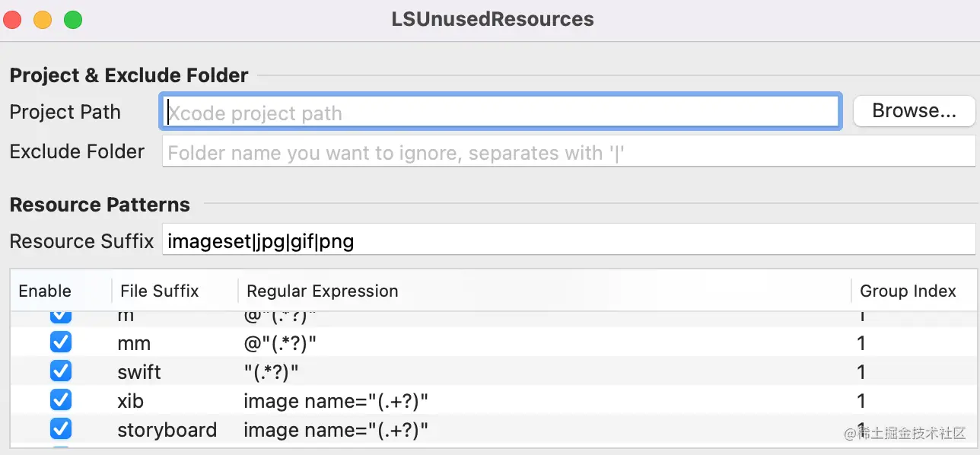Screen dimensions: 980x455
Task: Click the storyboard regular expression cell
Action: (336, 430)
